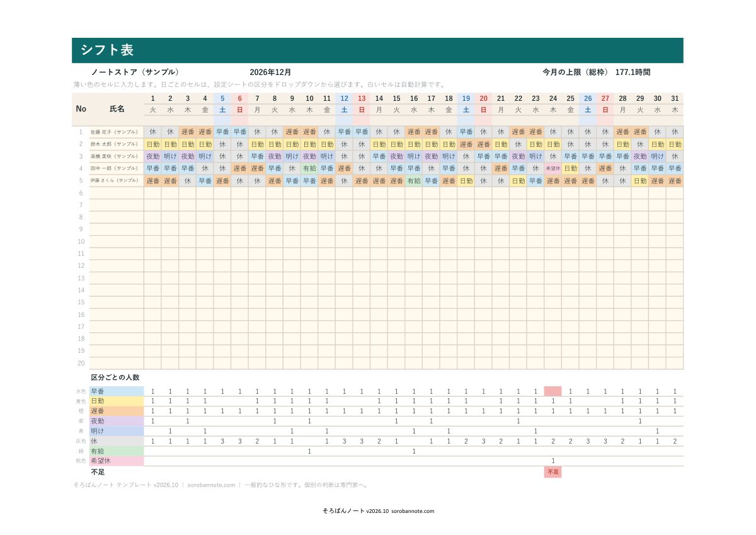Image resolution: width=756 pixels, height=535 pixels.
Task: Click the row number 15 label
Action: 81,302
